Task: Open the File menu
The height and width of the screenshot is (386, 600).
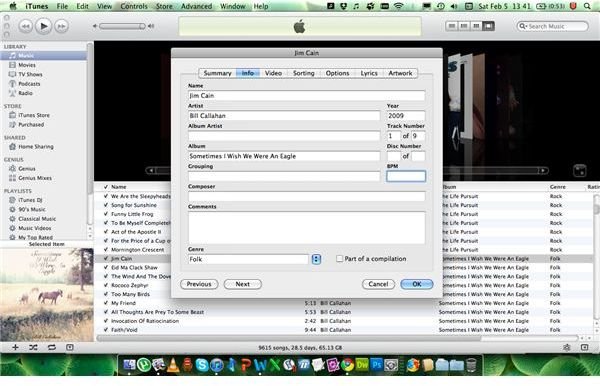Action: tap(62, 6)
